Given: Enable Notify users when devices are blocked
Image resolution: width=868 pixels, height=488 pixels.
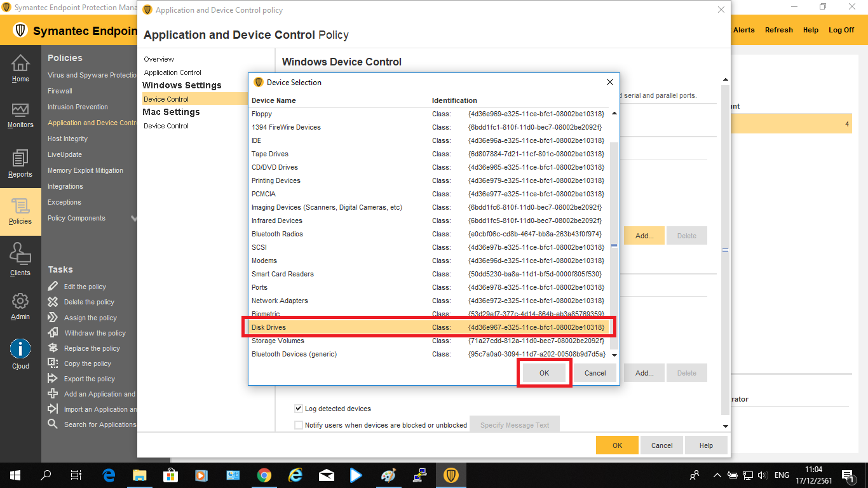Looking at the screenshot, I should [299, 425].
